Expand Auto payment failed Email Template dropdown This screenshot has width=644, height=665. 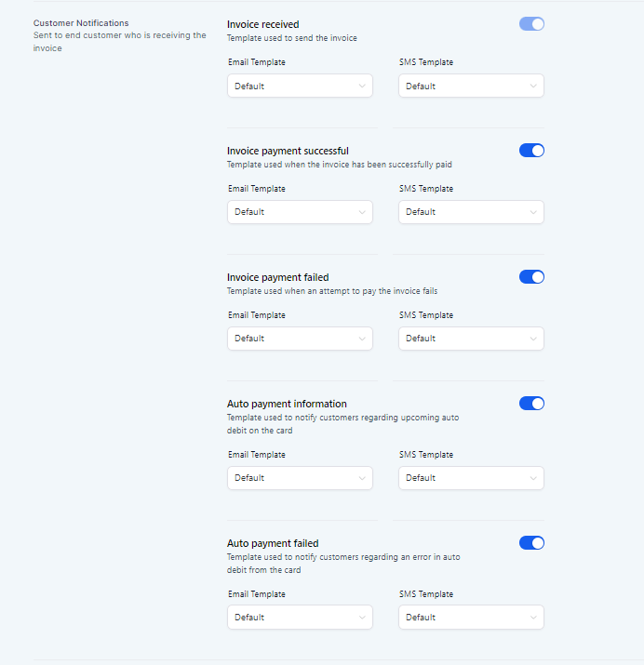(300, 617)
